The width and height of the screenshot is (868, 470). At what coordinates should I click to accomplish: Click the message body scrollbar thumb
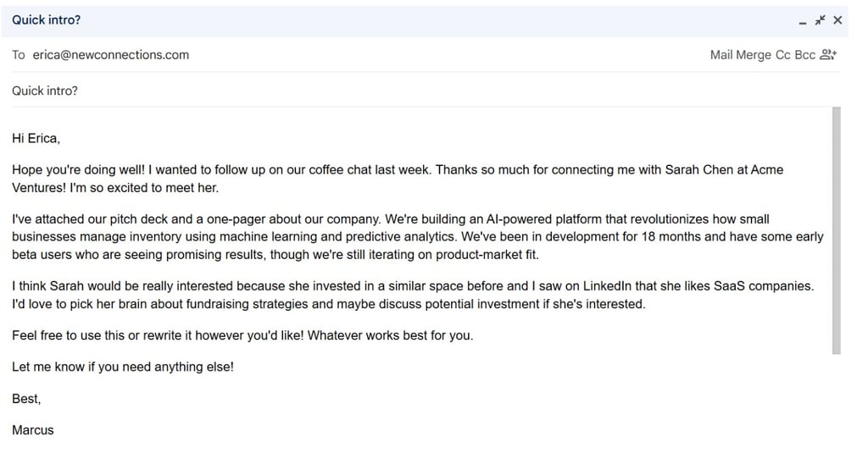coord(837,229)
